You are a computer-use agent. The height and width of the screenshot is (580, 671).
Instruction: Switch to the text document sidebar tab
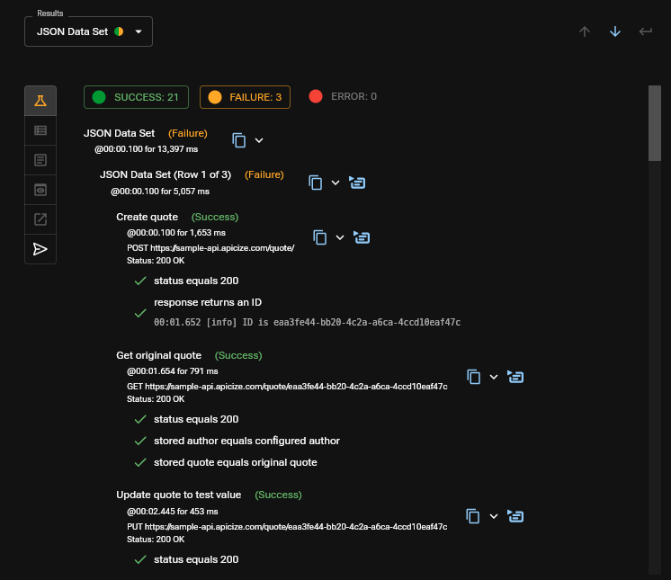coord(40,160)
